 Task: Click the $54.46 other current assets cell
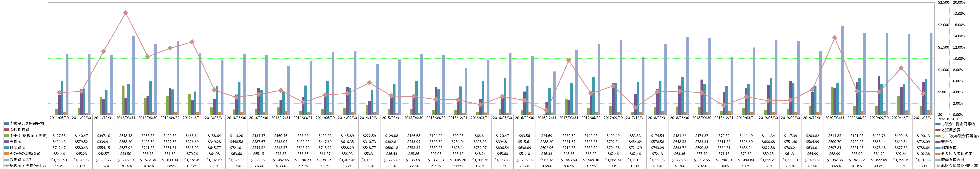point(59,154)
